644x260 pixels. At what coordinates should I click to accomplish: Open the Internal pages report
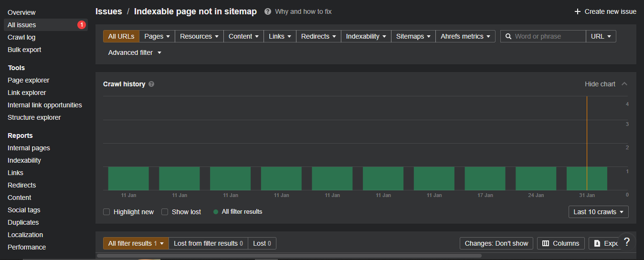(29, 148)
